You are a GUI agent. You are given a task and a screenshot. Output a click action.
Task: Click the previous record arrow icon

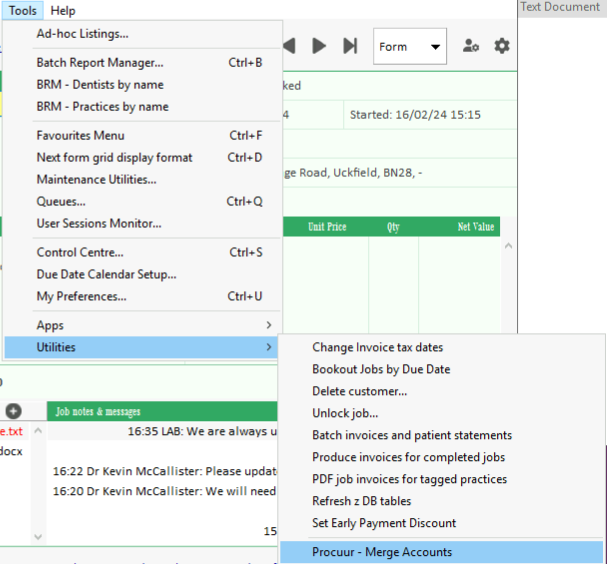tap(289, 46)
